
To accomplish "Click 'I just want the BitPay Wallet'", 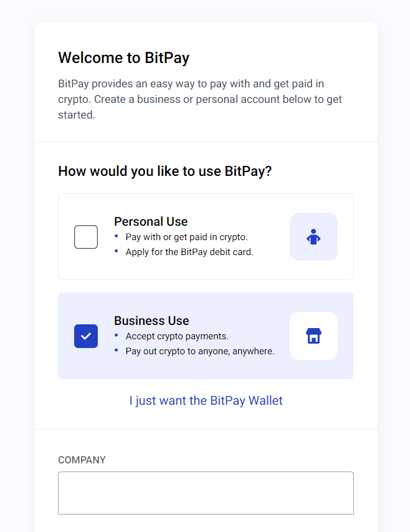I will click(x=206, y=400).
